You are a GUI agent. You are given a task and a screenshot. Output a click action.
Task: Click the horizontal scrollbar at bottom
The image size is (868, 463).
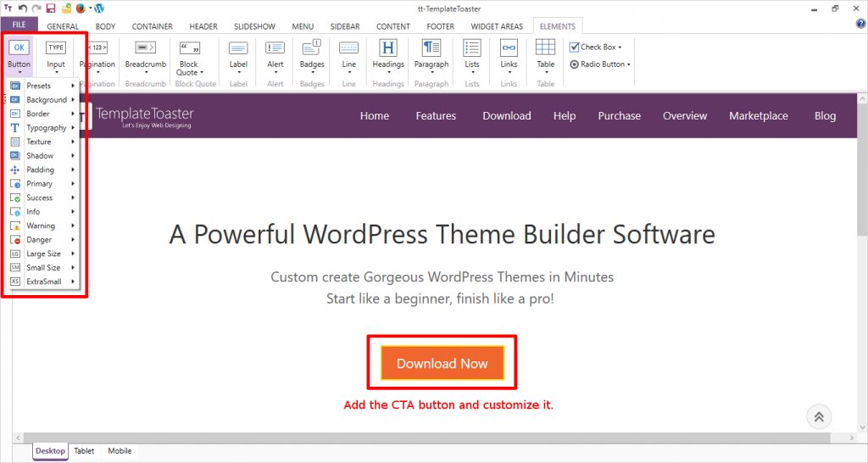pos(424,438)
